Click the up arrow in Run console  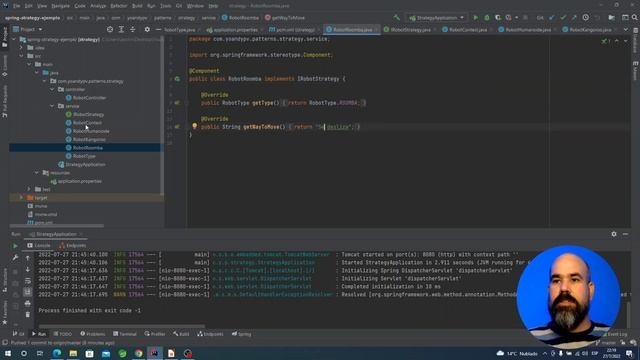[27, 258]
